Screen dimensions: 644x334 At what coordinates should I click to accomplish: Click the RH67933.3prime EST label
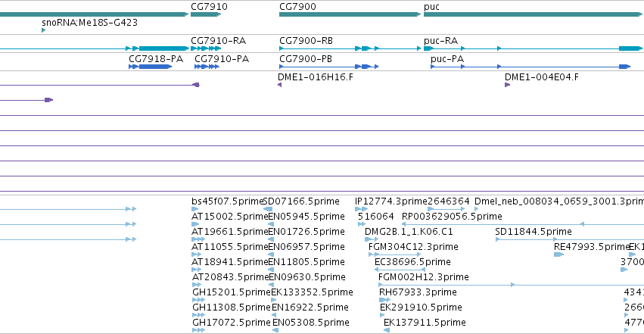[x=418, y=292]
